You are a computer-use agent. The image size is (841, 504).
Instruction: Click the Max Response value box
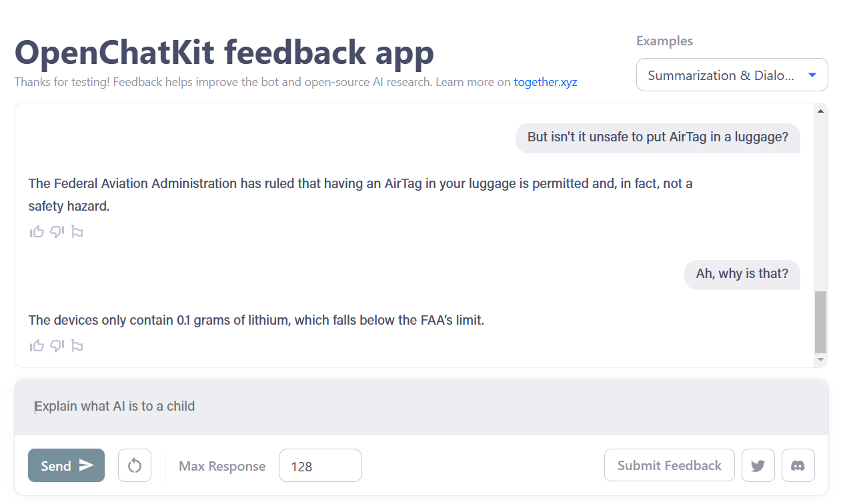pos(320,465)
